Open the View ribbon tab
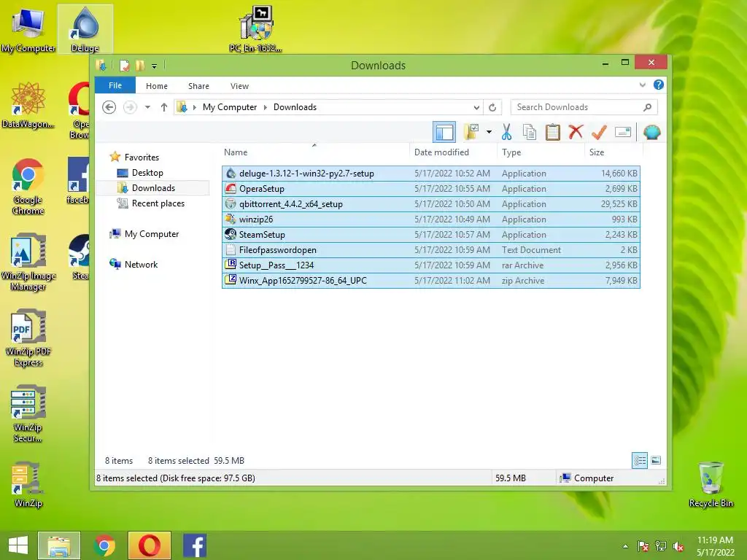747x560 pixels. [239, 86]
